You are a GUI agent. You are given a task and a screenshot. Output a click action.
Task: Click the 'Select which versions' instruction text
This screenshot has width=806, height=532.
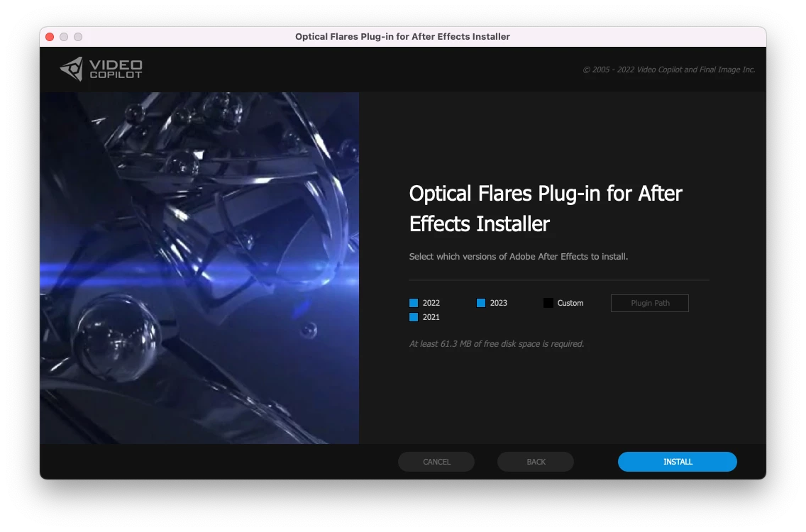pos(518,257)
